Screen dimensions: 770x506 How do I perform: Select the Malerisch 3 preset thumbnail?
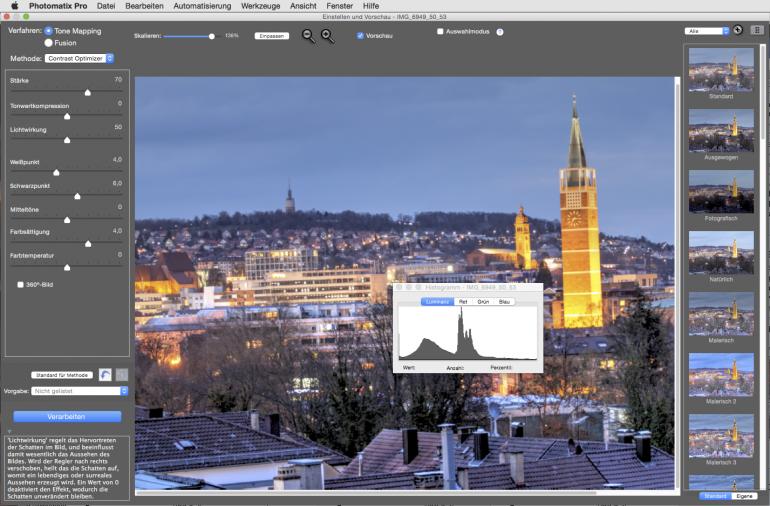(x=721, y=435)
